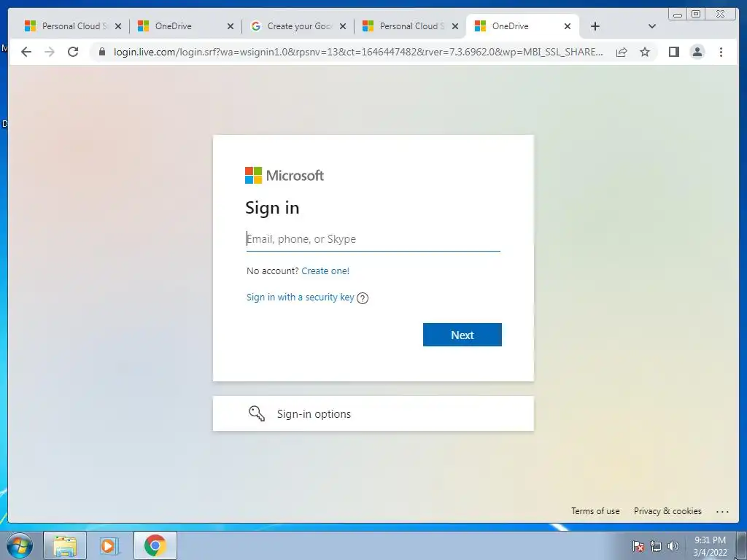
Task: Click the Show desktop button
Action: (x=742, y=545)
